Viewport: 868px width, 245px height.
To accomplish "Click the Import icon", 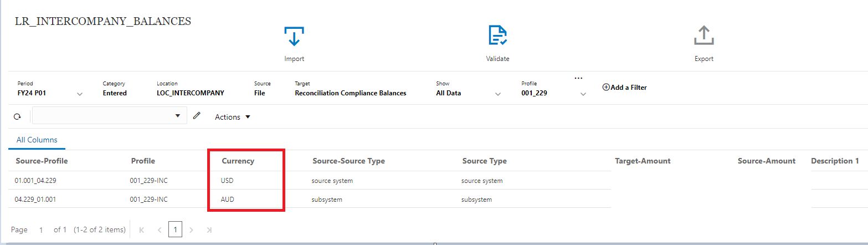I will [x=294, y=36].
